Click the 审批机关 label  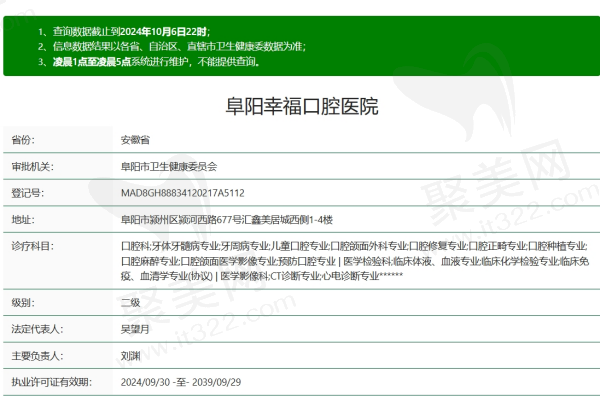coord(33,166)
